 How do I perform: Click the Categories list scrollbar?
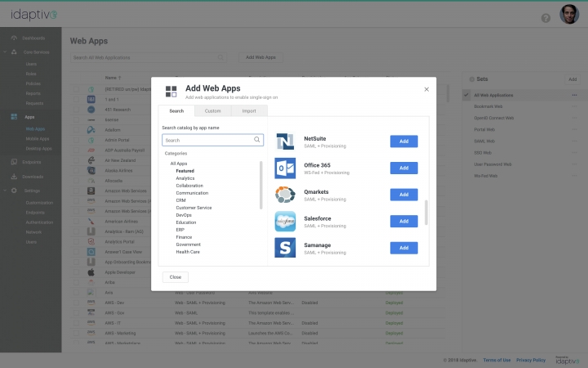(261, 185)
